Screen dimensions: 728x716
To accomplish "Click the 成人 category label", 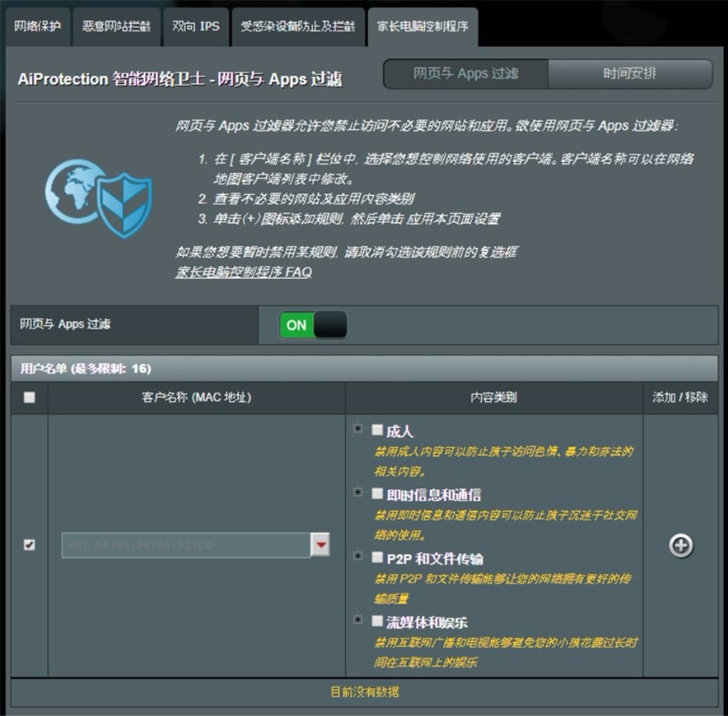I will pyautogui.click(x=399, y=431).
